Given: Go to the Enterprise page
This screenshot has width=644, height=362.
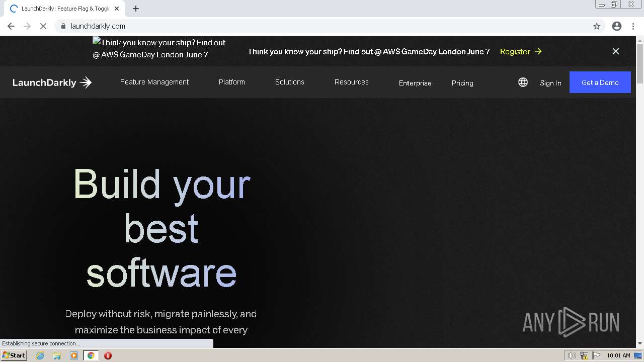Looking at the screenshot, I should [x=415, y=83].
